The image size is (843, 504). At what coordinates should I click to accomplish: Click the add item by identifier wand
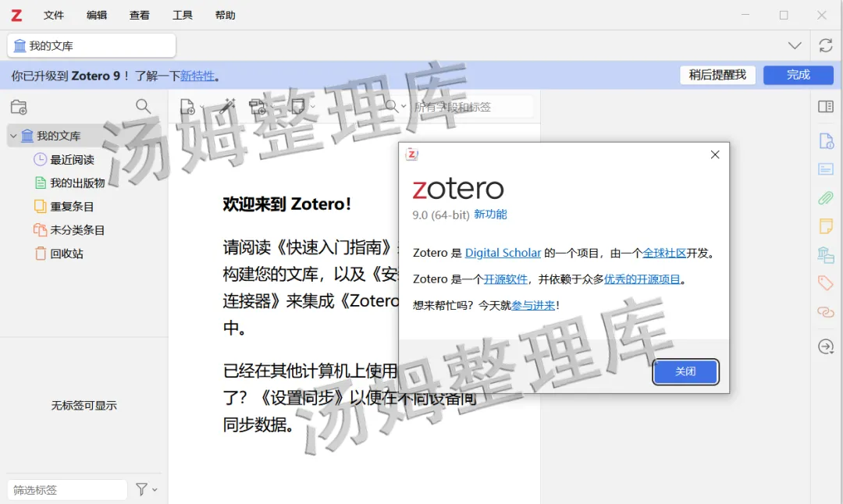coord(227,106)
